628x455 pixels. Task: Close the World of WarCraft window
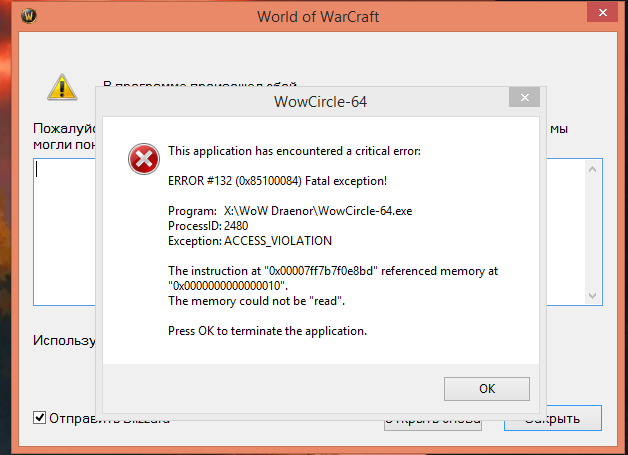[x=596, y=15]
